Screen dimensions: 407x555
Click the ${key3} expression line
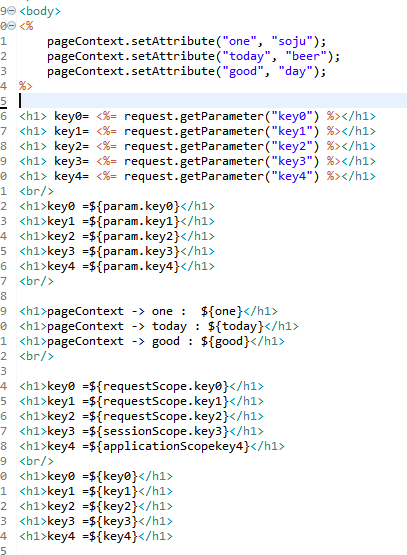point(96,521)
